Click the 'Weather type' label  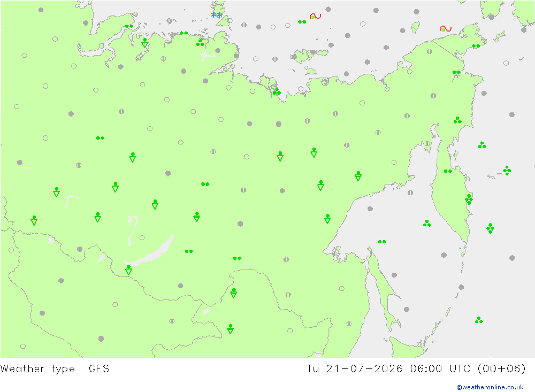click(37, 369)
